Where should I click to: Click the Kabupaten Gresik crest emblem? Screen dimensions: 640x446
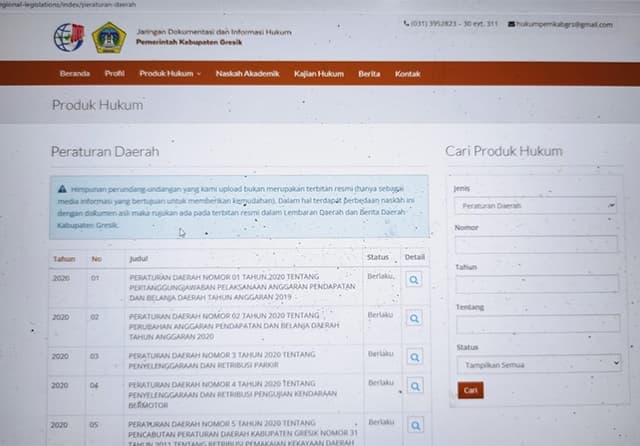(108, 37)
